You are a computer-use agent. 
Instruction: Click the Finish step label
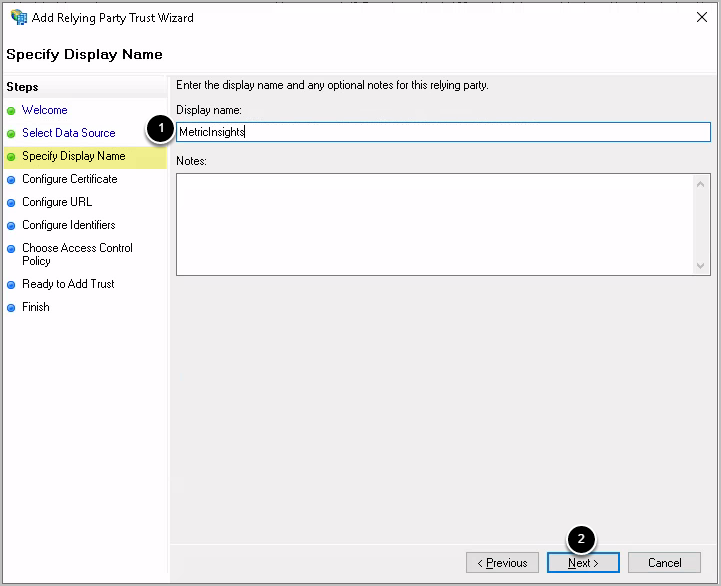[x=36, y=307]
